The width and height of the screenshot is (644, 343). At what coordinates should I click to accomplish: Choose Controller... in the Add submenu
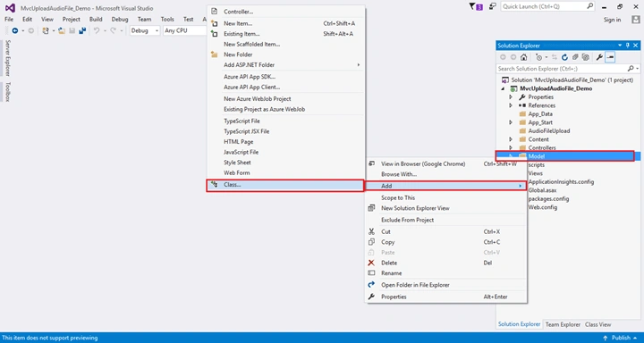286,12
